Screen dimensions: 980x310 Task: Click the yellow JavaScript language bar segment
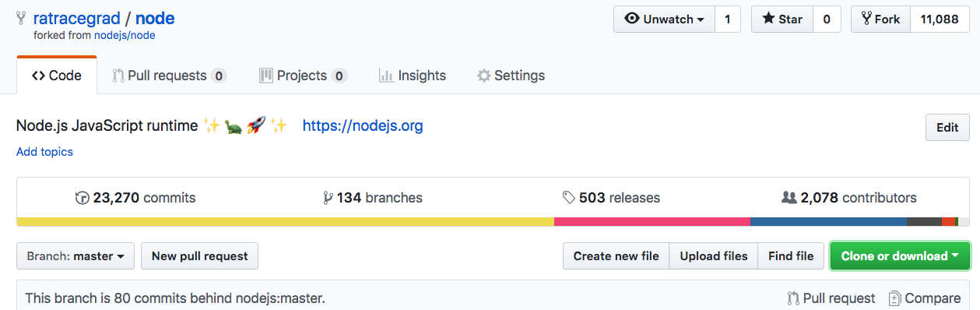click(x=285, y=221)
